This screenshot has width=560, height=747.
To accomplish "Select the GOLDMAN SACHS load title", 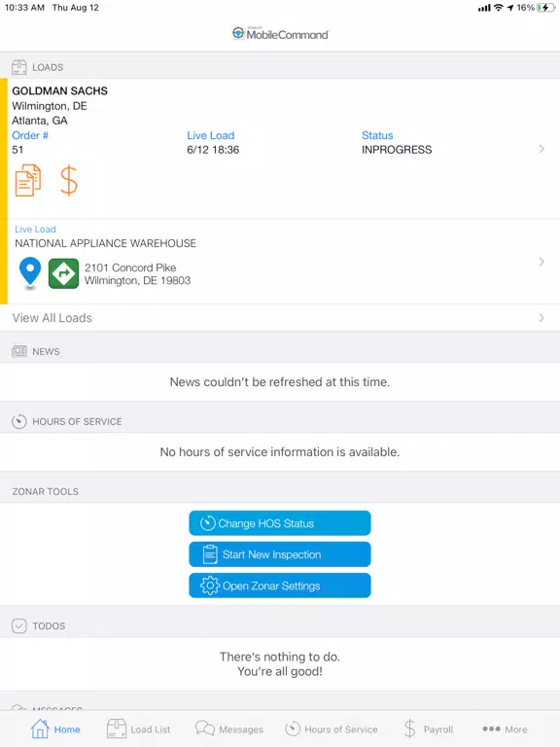I will [60, 90].
